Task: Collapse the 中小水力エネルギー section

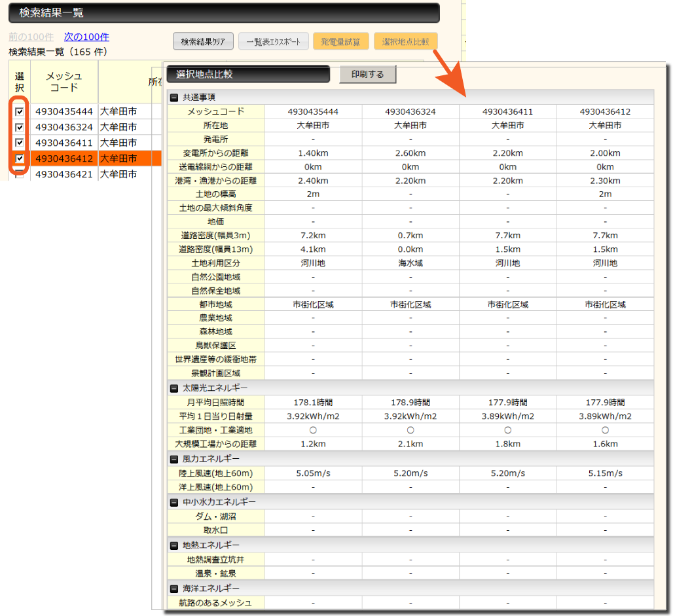Action: pyautogui.click(x=174, y=502)
